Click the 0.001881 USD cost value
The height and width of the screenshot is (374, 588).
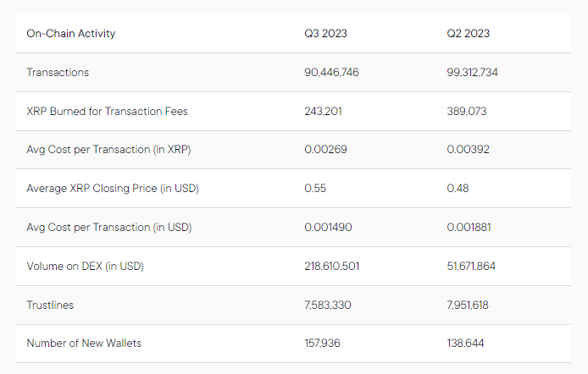[469, 228]
